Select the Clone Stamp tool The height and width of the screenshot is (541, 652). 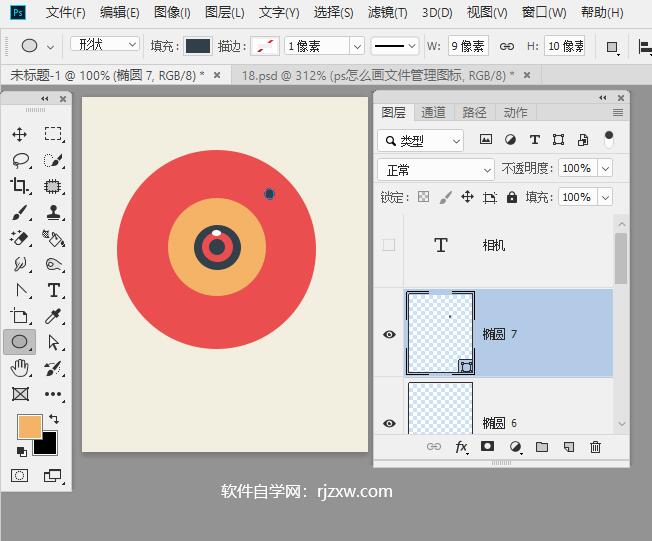click(53, 212)
